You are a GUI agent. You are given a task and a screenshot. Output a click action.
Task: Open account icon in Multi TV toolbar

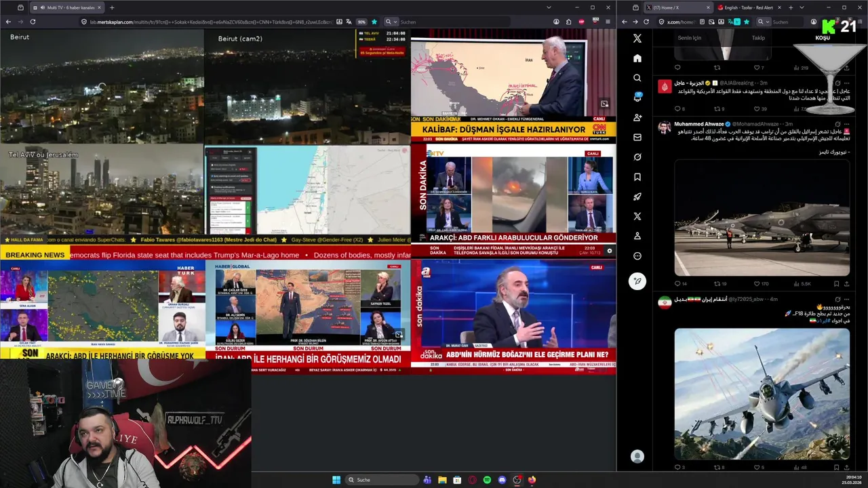click(555, 22)
